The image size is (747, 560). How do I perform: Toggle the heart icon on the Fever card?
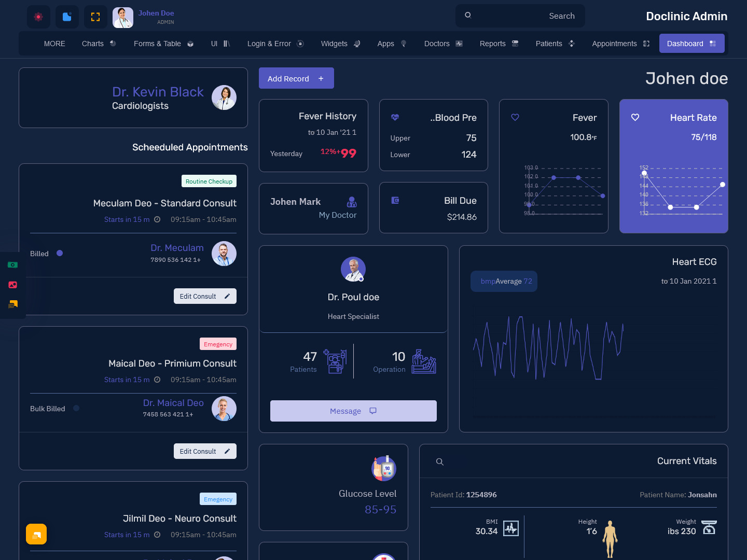(515, 117)
